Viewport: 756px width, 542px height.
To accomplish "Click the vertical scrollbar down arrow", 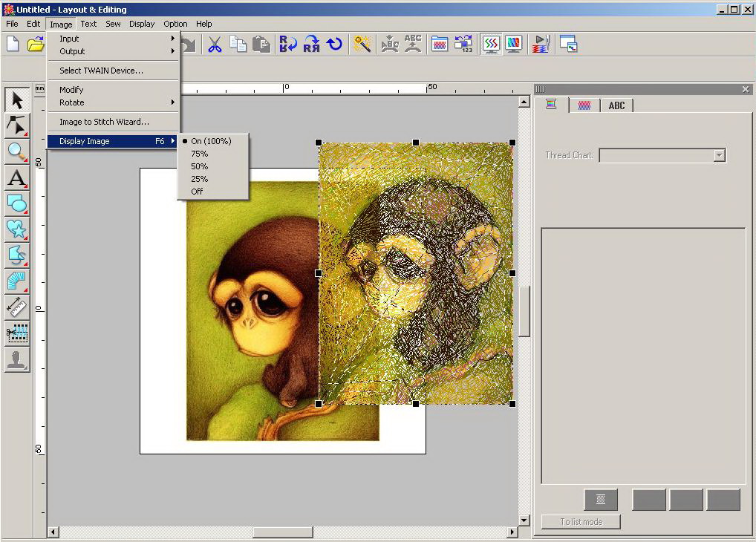I will click(524, 520).
